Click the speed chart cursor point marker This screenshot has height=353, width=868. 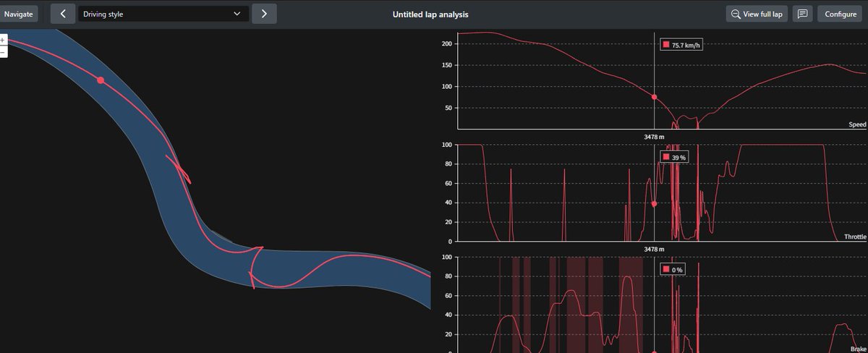[x=654, y=97]
